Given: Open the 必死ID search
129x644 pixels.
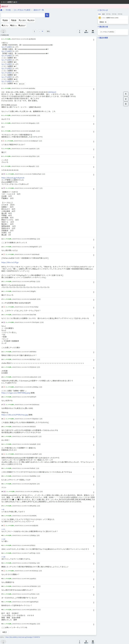Looking at the screenshot, I should point(31,21).
